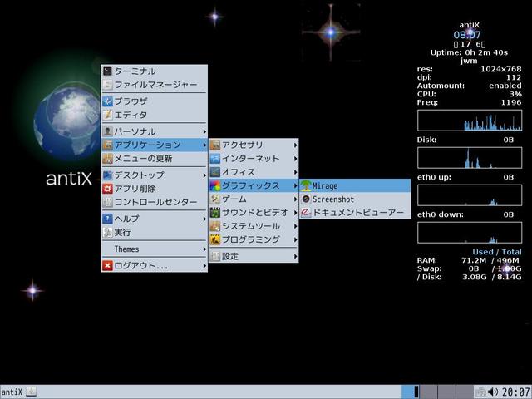Click the desktop icon beside デスクトップ
The height and width of the screenshot is (399, 532).
click(x=107, y=175)
